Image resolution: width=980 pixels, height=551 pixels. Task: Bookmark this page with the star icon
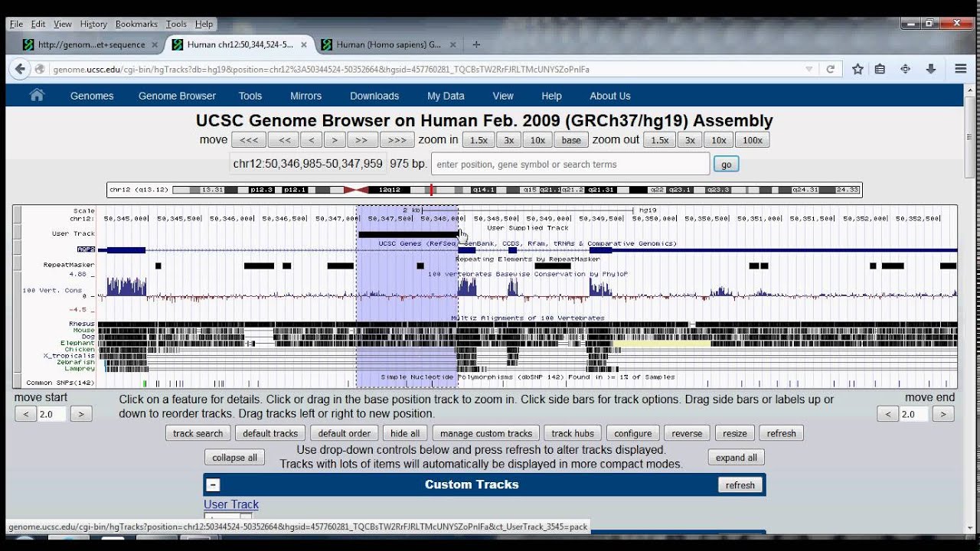[857, 69]
